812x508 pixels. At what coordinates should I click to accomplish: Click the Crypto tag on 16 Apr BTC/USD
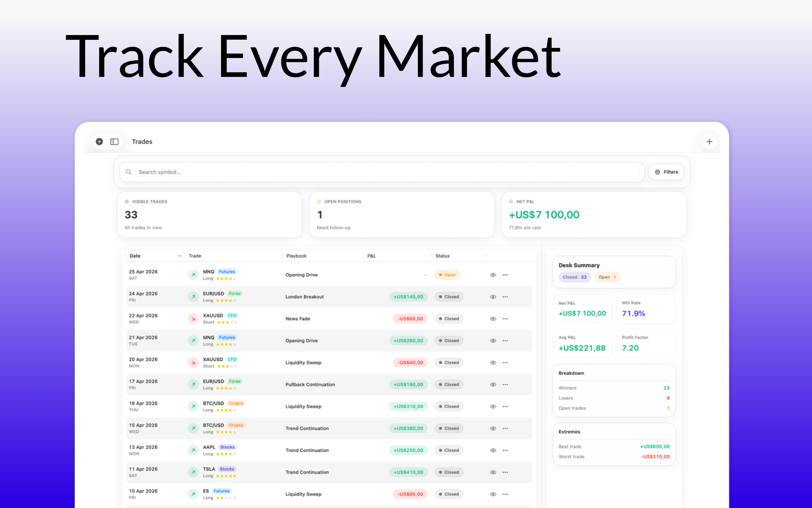point(236,403)
